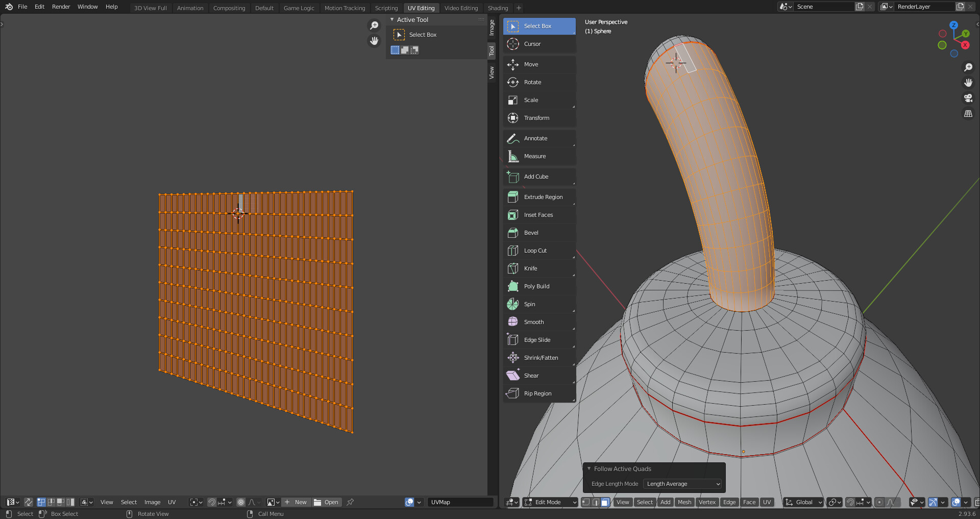Click the Z axis on navigation gizmo
Screen dimensions: 980x519
[x=953, y=24]
